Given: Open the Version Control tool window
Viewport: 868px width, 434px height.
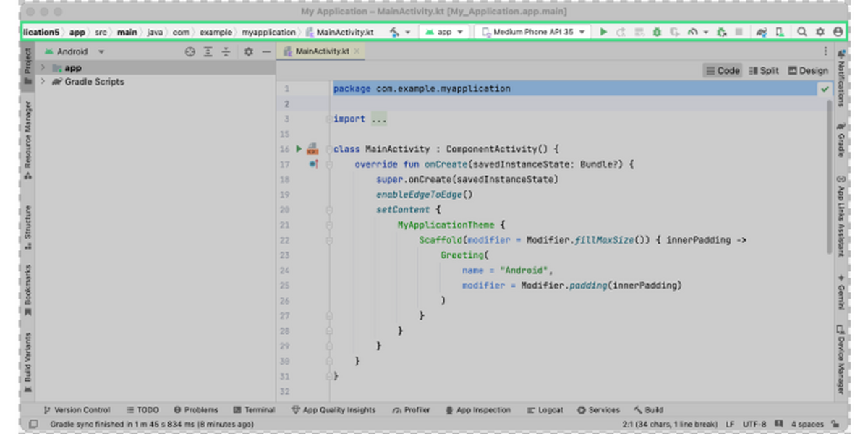Looking at the screenshot, I should pos(77,410).
